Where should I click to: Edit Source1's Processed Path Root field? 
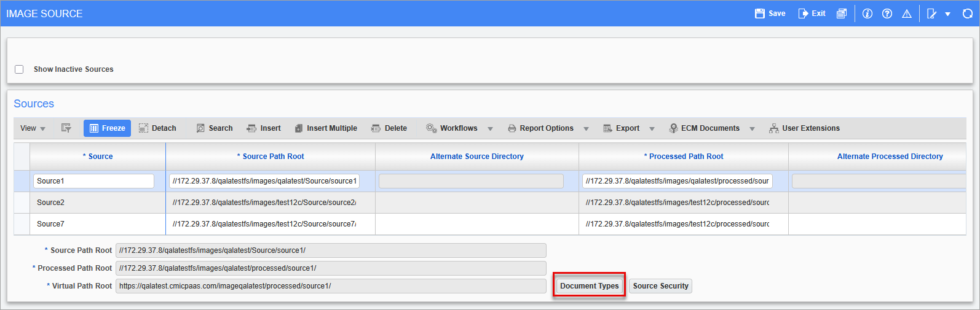click(678, 181)
